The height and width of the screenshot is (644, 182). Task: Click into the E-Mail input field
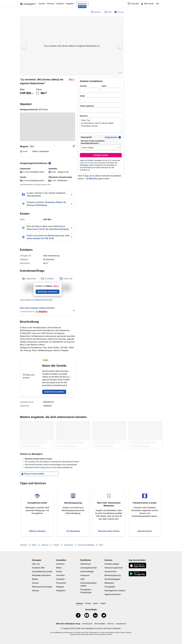click(101, 100)
